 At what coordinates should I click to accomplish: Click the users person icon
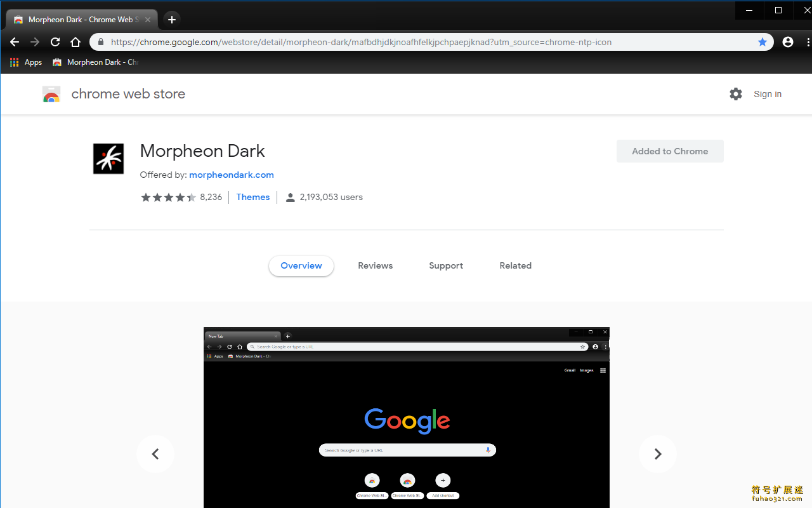290,197
